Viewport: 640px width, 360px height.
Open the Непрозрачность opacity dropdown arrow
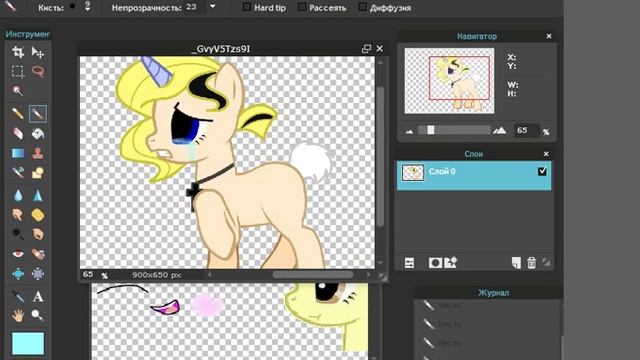[x=213, y=7]
